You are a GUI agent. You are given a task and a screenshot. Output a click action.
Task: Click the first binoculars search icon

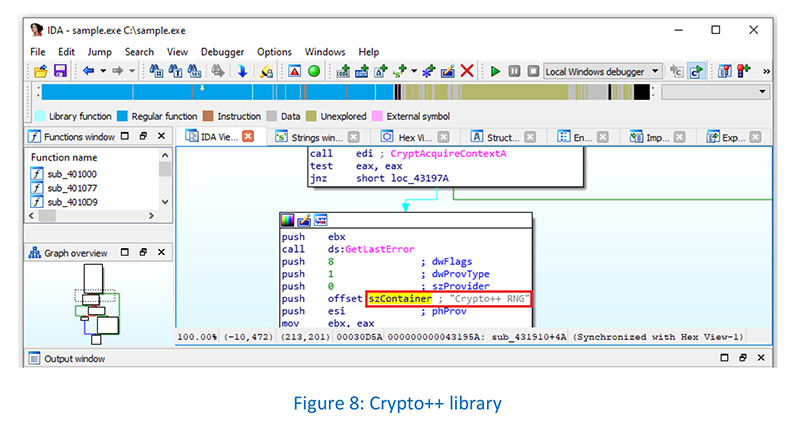156,71
